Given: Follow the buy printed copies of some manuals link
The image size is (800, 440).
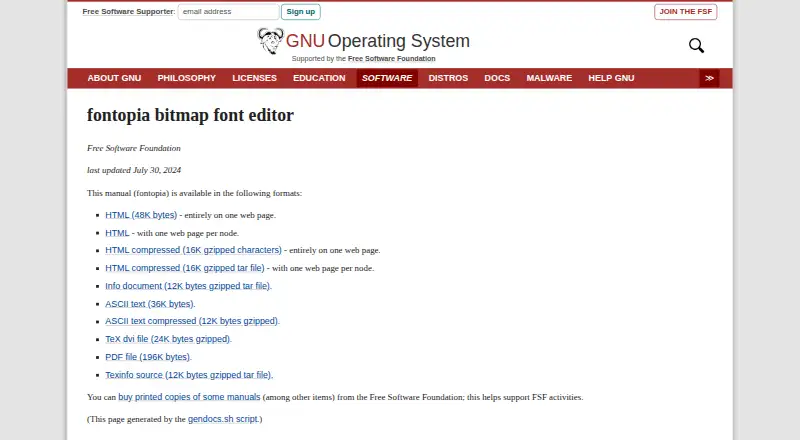Looking at the screenshot, I should coord(189,397).
